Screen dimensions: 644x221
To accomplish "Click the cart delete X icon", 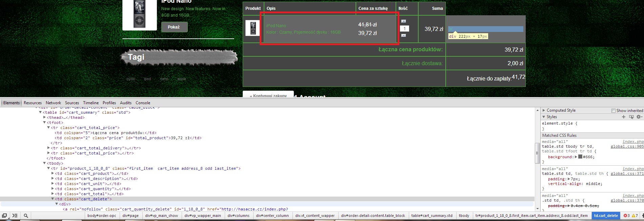I will point(451,29).
